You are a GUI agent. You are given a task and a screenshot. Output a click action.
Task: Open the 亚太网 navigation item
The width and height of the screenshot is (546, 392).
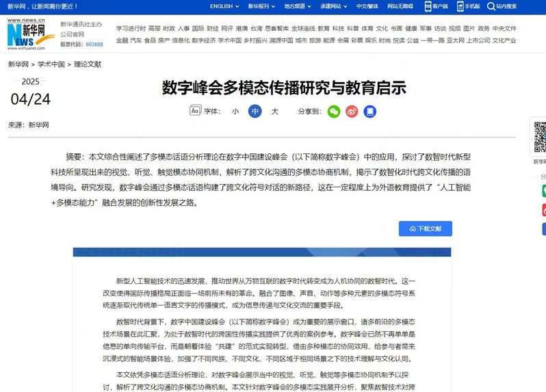[x=456, y=40]
